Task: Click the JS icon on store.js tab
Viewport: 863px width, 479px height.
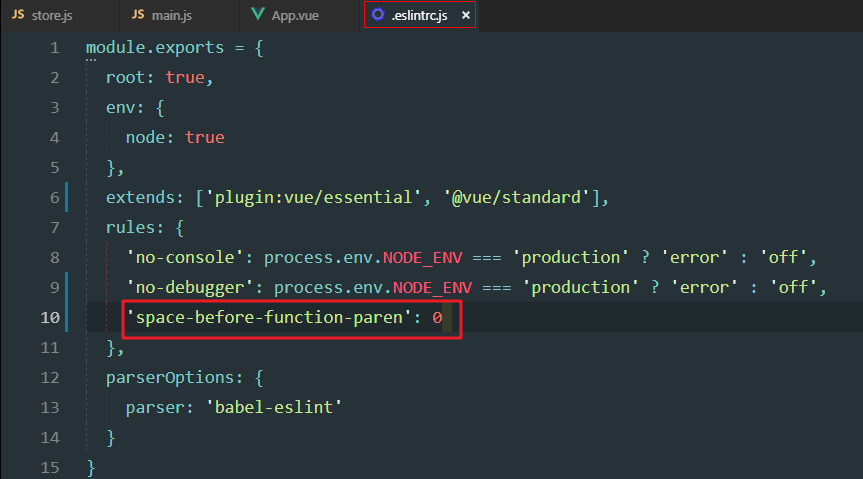Action: [x=18, y=15]
